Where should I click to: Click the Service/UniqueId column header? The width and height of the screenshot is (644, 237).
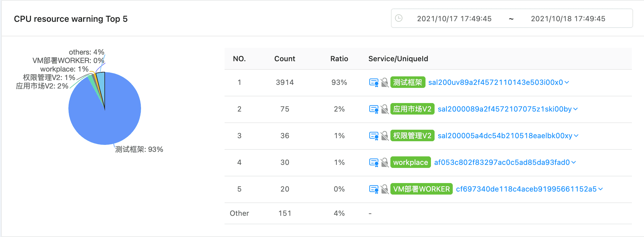pyautogui.click(x=398, y=59)
